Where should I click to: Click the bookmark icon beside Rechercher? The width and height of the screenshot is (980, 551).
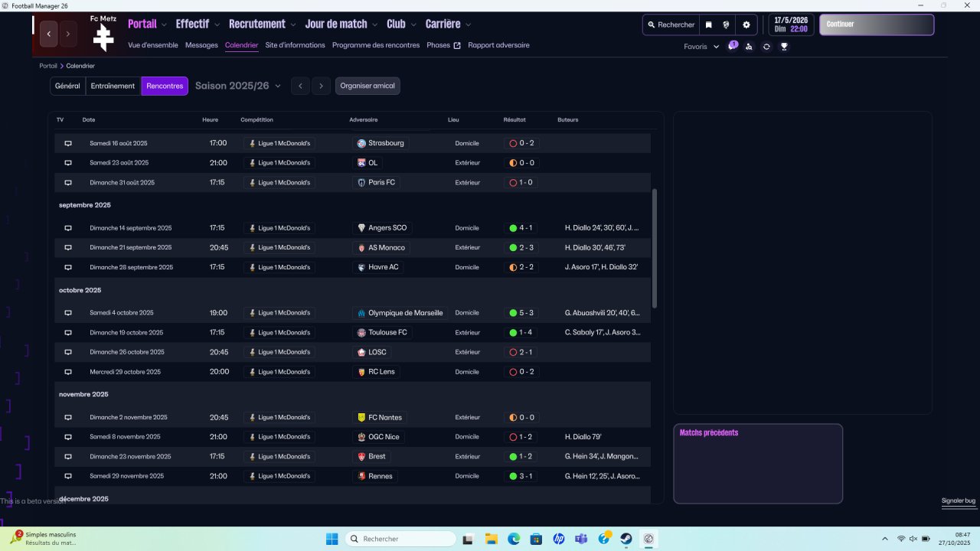[709, 24]
